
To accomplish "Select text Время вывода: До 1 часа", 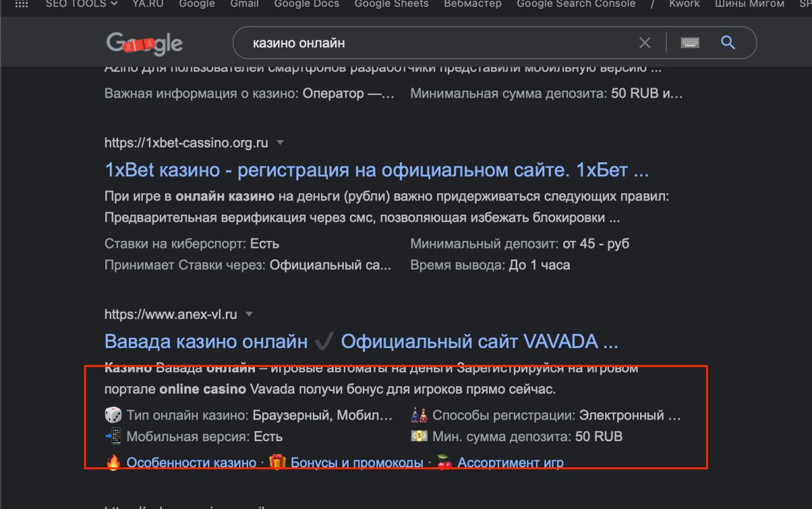I will pyautogui.click(x=490, y=265).
